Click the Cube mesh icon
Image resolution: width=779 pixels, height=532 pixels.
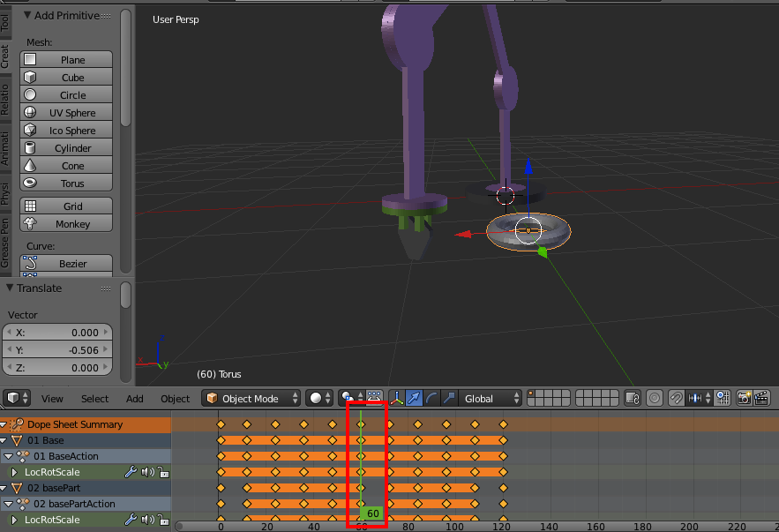(30, 78)
